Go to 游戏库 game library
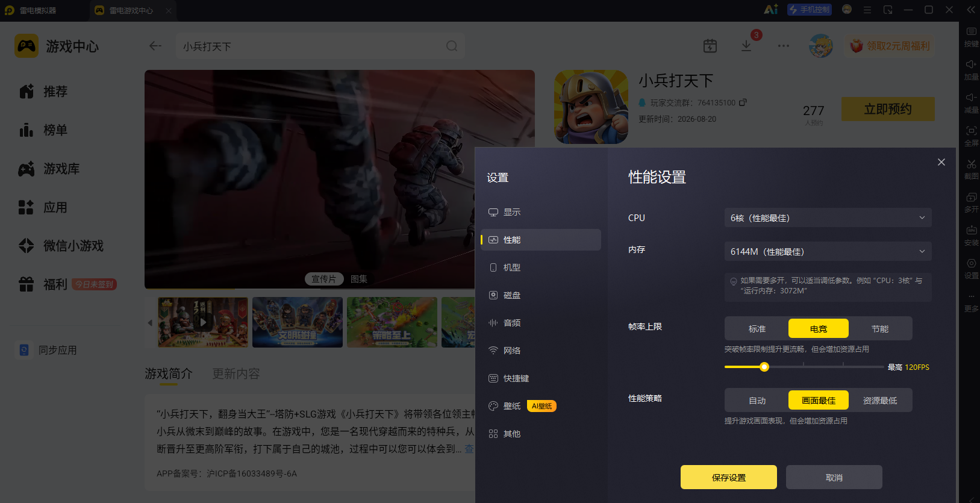The image size is (980, 503). tap(49, 169)
